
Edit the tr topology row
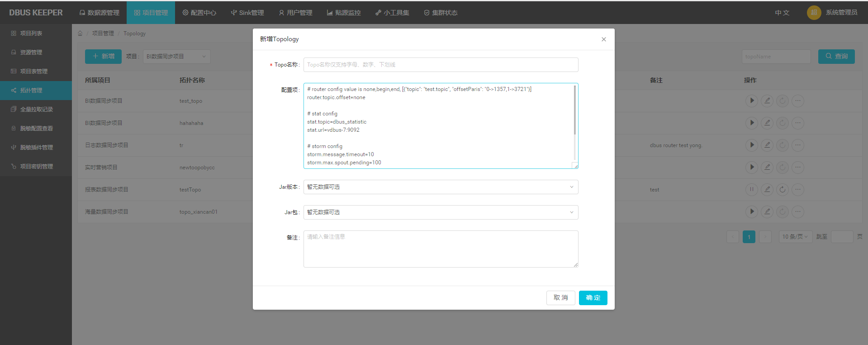click(767, 145)
